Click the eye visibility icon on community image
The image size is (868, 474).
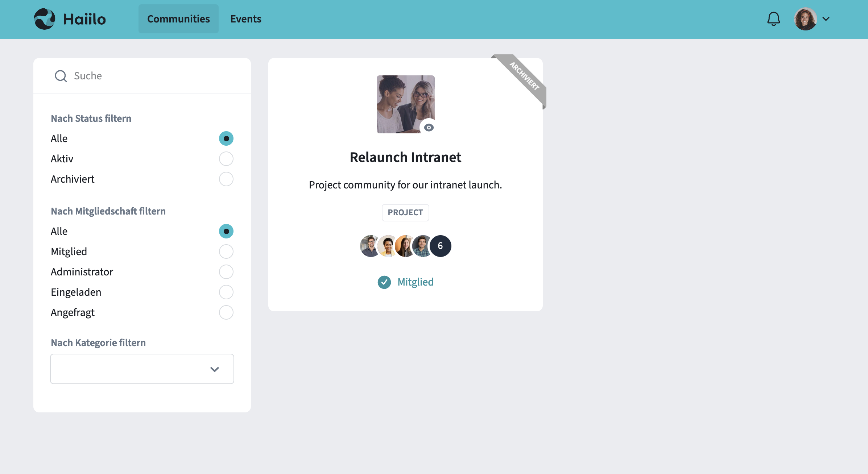pyautogui.click(x=429, y=128)
